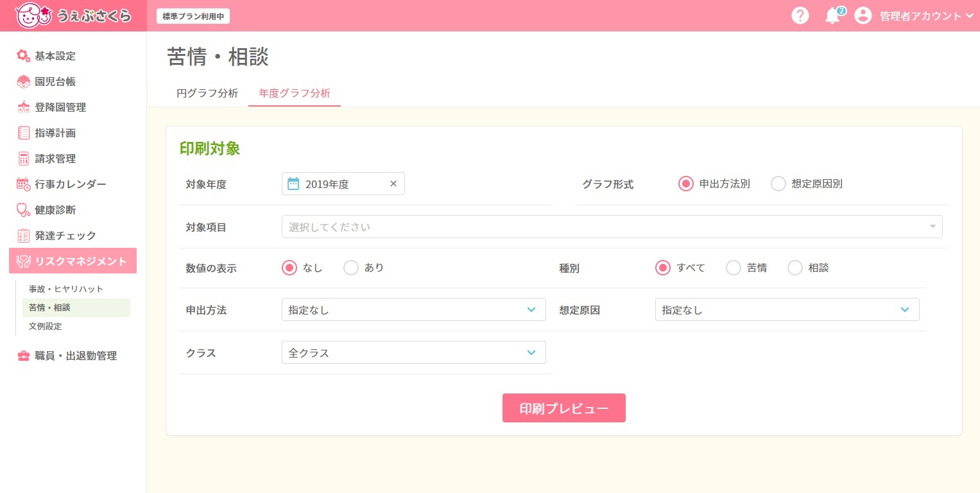Viewport: 980px width, 493px height.
Task: Switch to the 円グラフ分析 tab
Action: point(207,93)
